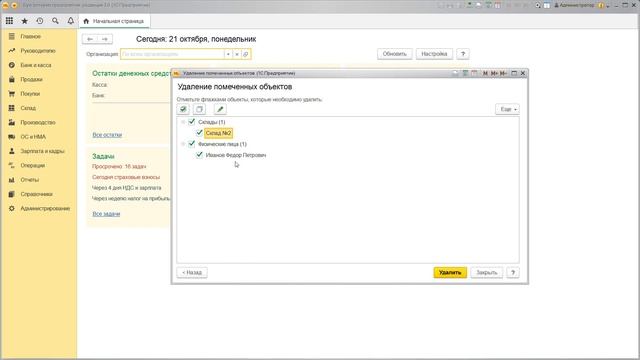Collapse the Физические лица (1) tree group

point(183,144)
